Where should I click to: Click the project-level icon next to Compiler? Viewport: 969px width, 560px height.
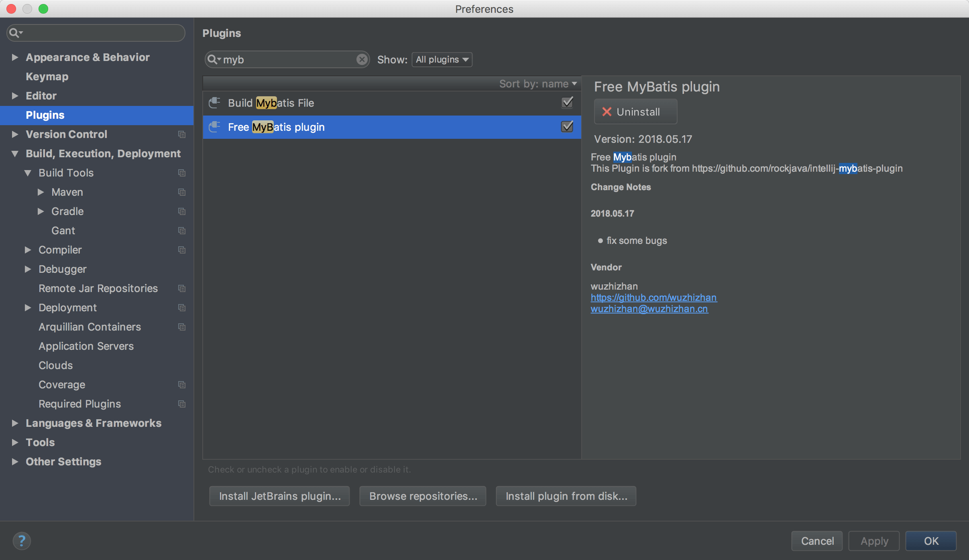point(182,250)
